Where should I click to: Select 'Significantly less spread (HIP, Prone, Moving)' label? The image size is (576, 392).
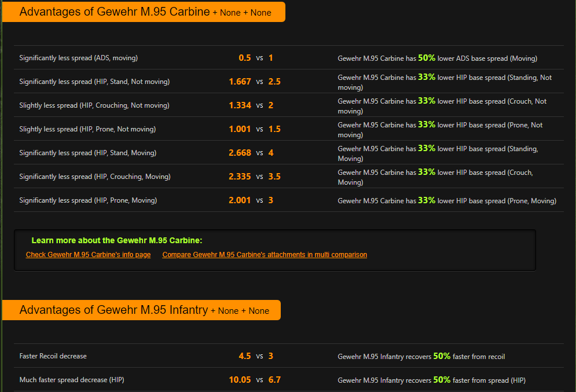coord(88,200)
